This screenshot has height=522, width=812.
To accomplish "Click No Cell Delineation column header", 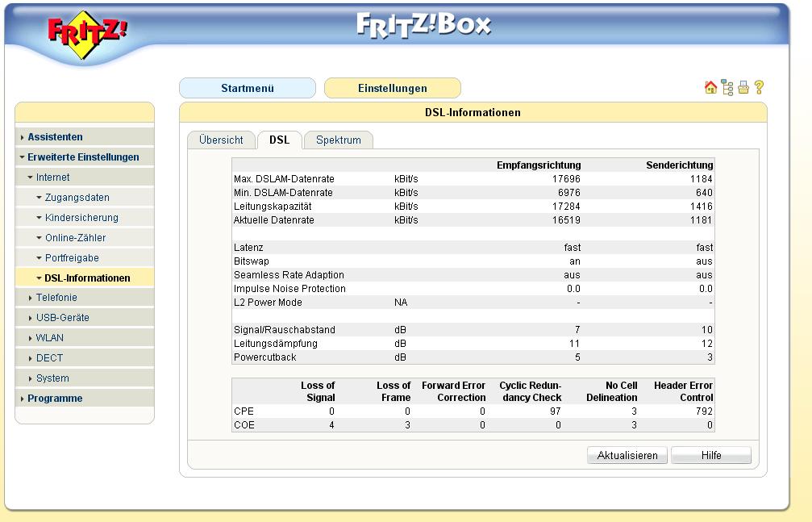I will pos(611,392).
